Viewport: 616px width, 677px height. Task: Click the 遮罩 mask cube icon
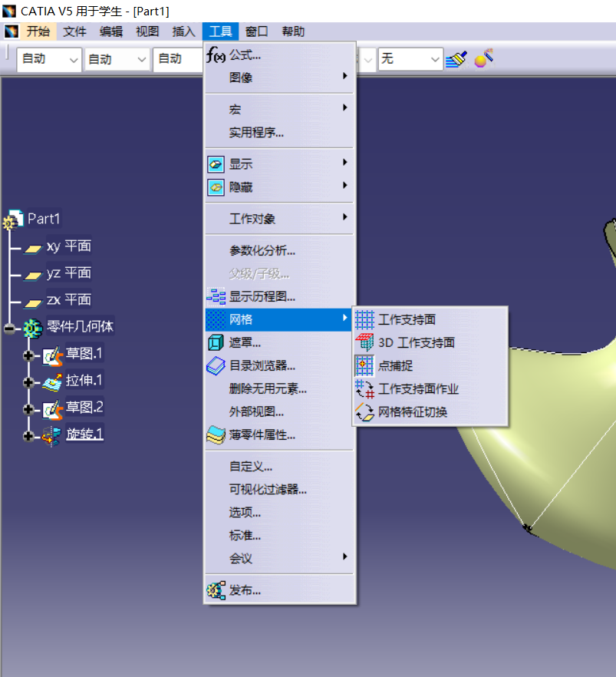click(216, 343)
